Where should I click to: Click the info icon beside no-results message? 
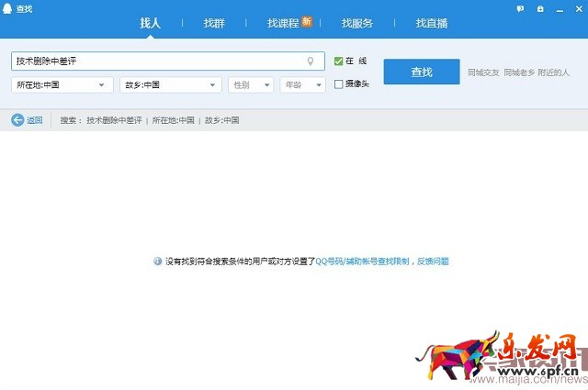(157, 262)
